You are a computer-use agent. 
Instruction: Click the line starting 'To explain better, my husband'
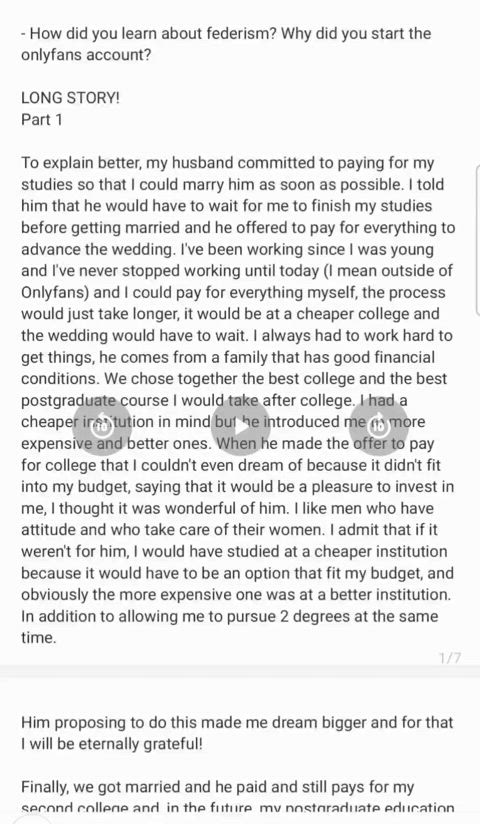(x=227, y=163)
